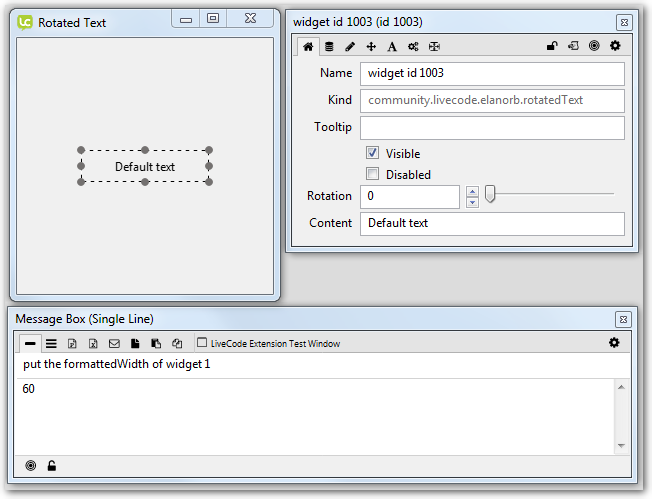
Task: Open the Basic (home) properties tab
Action: click(308, 46)
